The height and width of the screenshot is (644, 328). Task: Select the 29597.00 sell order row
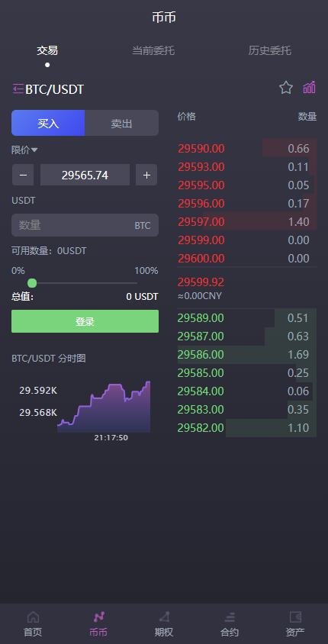click(246, 222)
